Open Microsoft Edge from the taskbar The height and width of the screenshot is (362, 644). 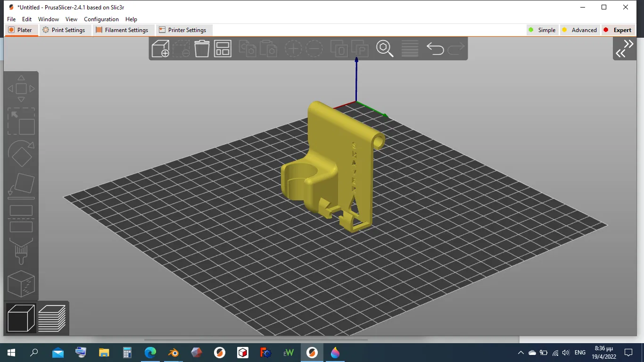pyautogui.click(x=150, y=353)
